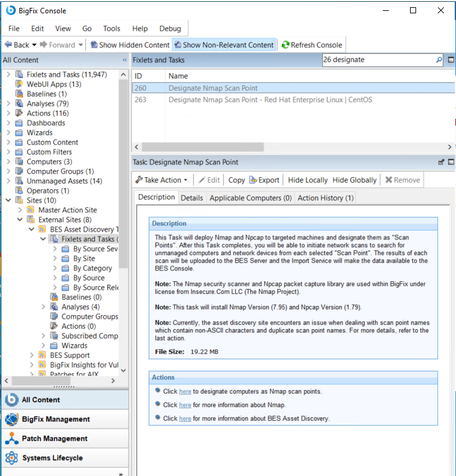Collapse the Sites (10) node

(x=8, y=200)
